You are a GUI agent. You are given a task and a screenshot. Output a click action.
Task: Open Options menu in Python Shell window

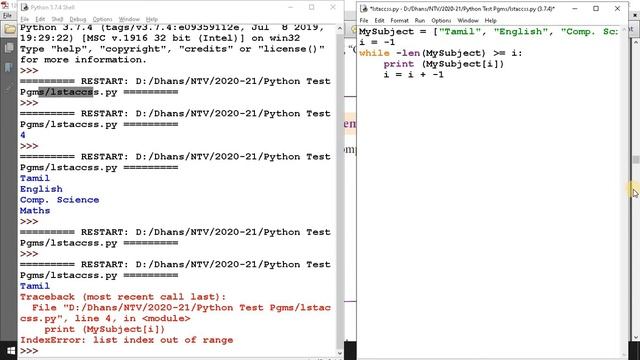pos(102,19)
